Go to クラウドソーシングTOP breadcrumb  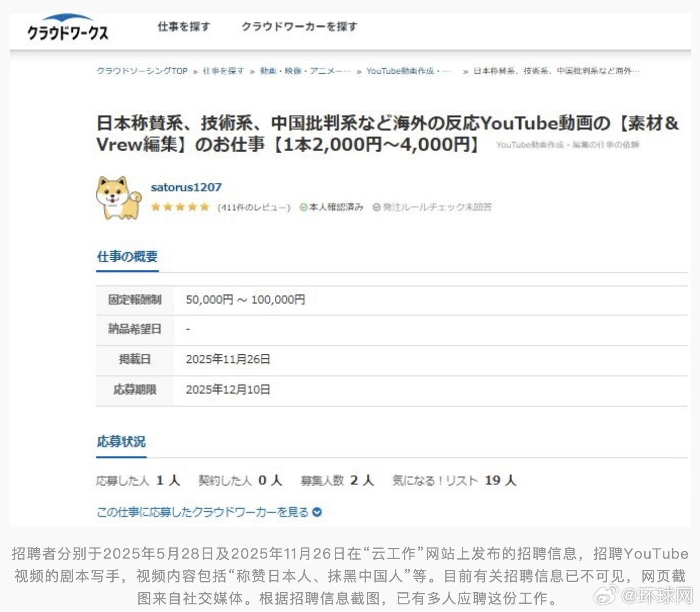tap(142, 71)
